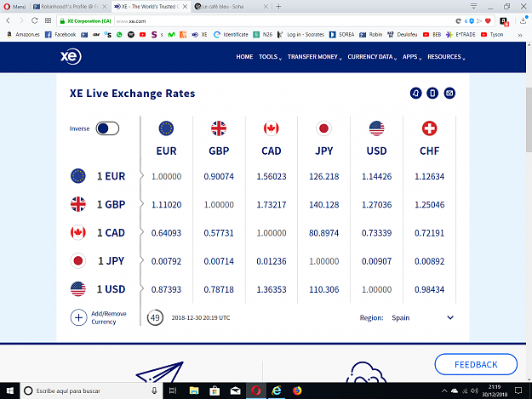
Task: Click JPY to CAD rate 0.01236
Action: [x=272, y=261]
